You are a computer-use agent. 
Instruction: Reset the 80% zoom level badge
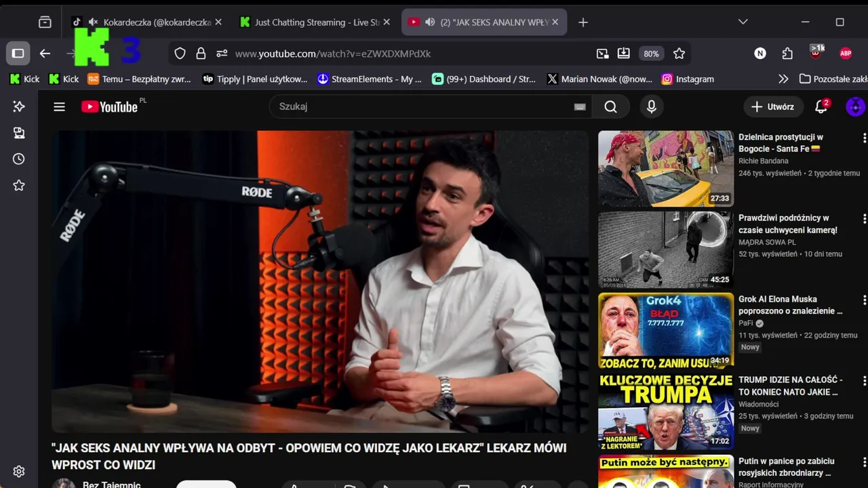[x=651, y=54]
